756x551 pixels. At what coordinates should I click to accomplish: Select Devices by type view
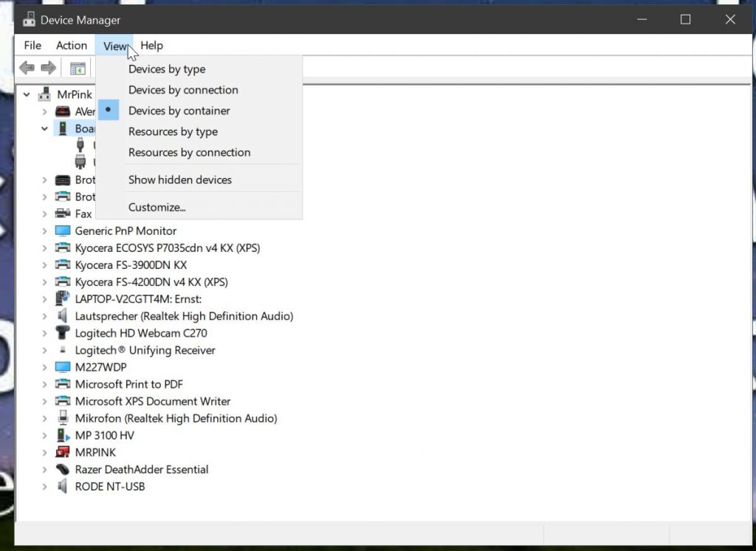[x=199, y=69]
